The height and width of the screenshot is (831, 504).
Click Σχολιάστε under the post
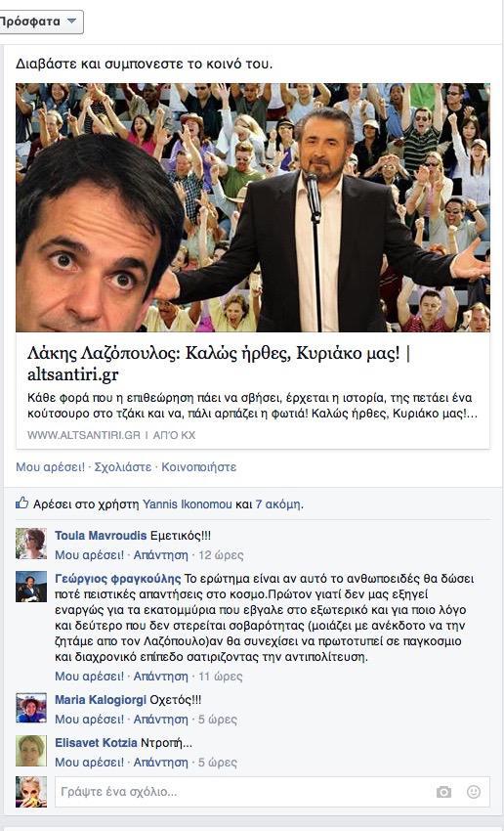[123, 467]
